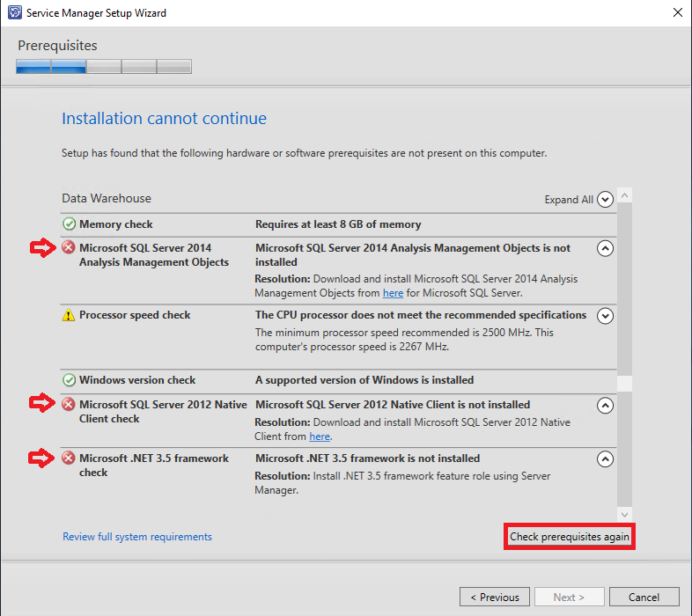This screenshot has width=692, height=616.
Task: Click the green check icon for Memory check
Action: (69, 224)
